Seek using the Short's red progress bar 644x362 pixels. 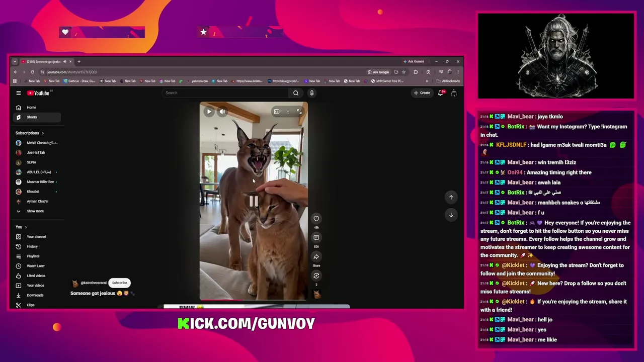253,300
